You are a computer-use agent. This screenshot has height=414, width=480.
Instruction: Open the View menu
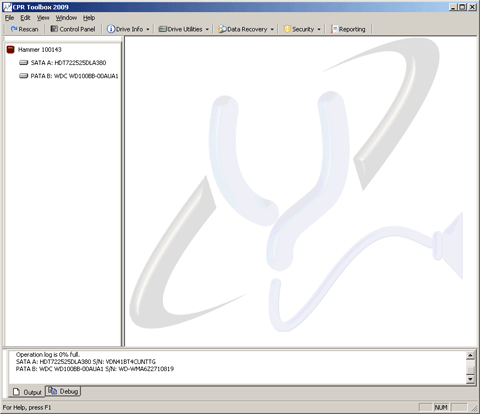pyautogui.click(x=43, y=18)
